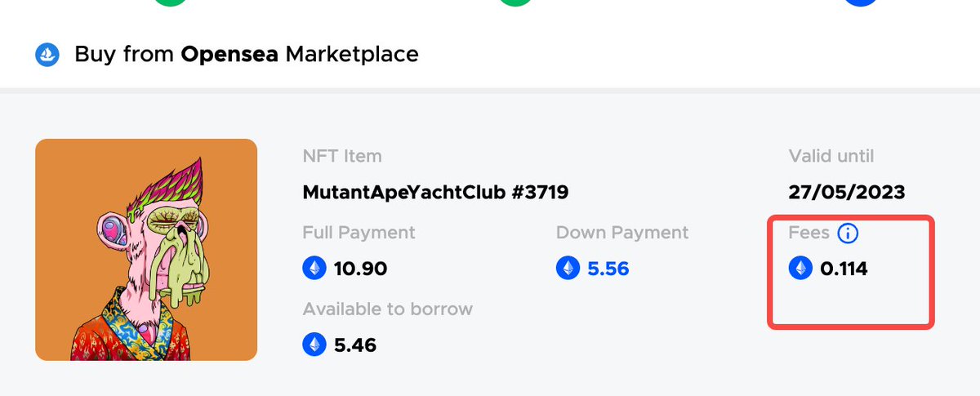Open the Fees info icon
This screenshot has width=980, height=396.
849,234
